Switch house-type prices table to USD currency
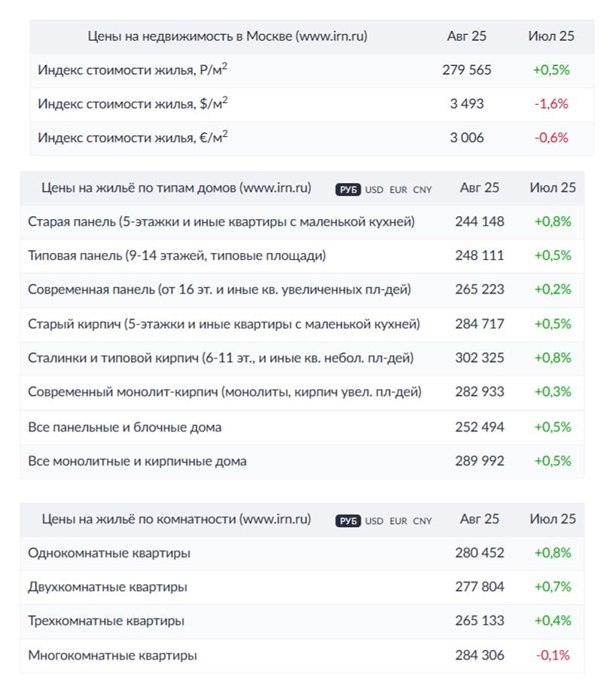This screenshot has height=689, width=616. [372, 189]
